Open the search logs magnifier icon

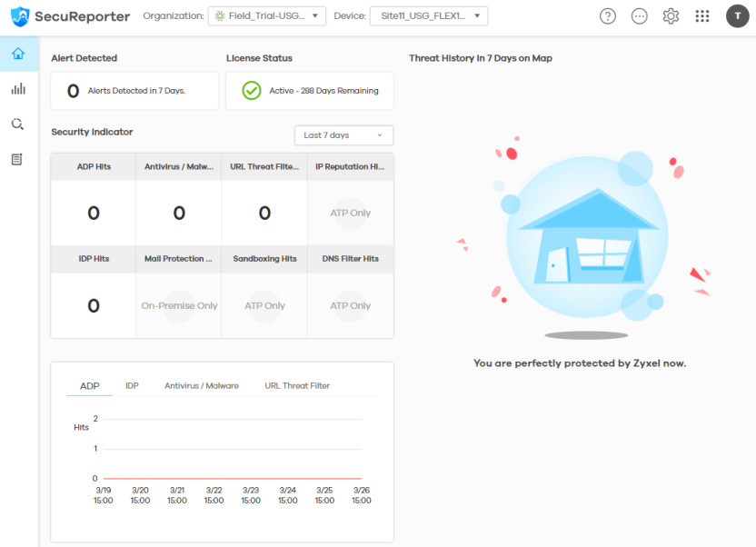click(x=18, y=124)
